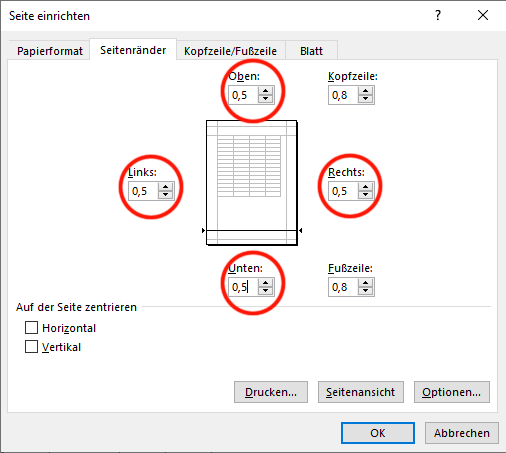Viewport: 506px width, 453px height.
Task: Open the Kopfzeile/Fußzeile tab
Action: [230, 51]
